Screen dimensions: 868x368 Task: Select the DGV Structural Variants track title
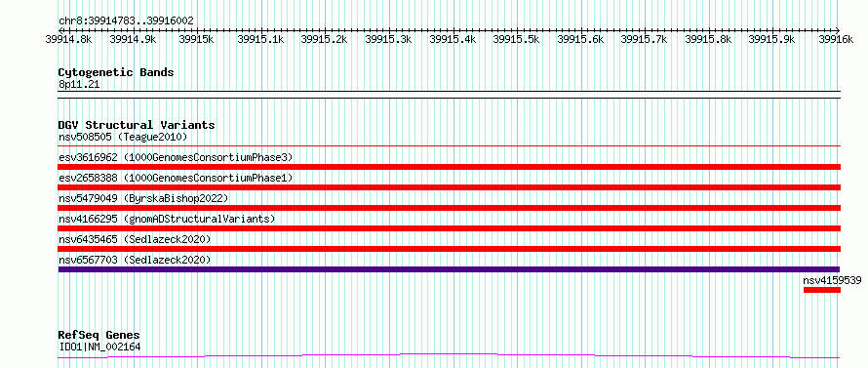pyautogui.click(x=137, y=125)
